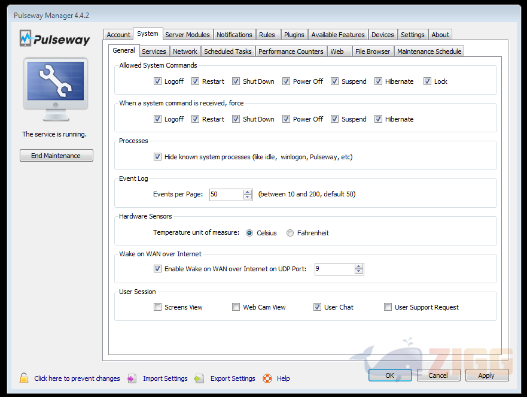
Task: Increase Events per Page with up arrow
Action: [248, 192]
